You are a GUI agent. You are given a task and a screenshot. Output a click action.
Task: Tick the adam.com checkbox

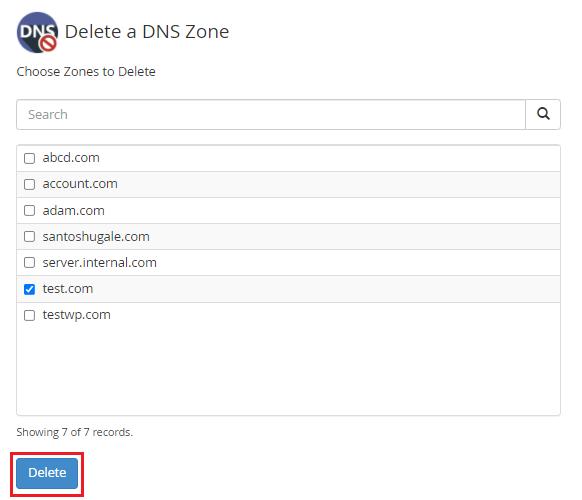(29, 210)
